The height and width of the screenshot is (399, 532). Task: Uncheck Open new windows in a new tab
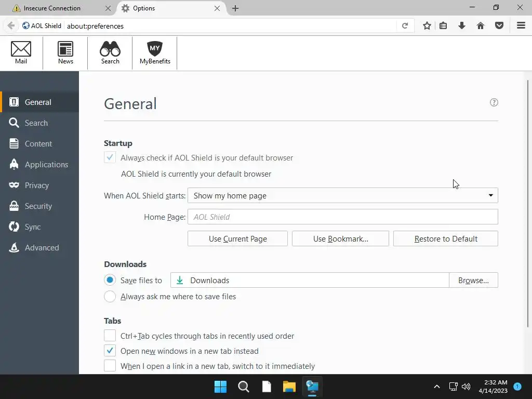pyautogui.click(x=110, y=351)
